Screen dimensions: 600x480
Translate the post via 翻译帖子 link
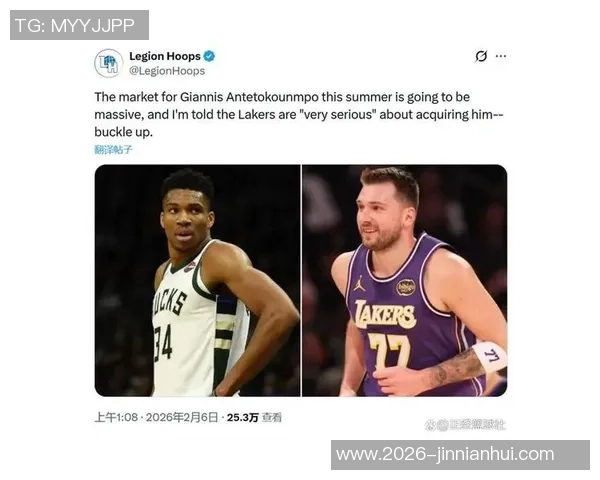113,149
